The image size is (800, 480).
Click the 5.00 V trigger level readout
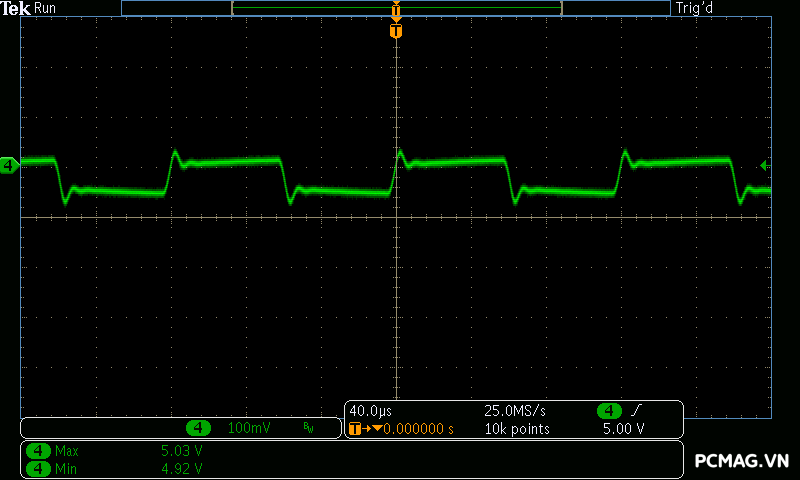(623, 429)
